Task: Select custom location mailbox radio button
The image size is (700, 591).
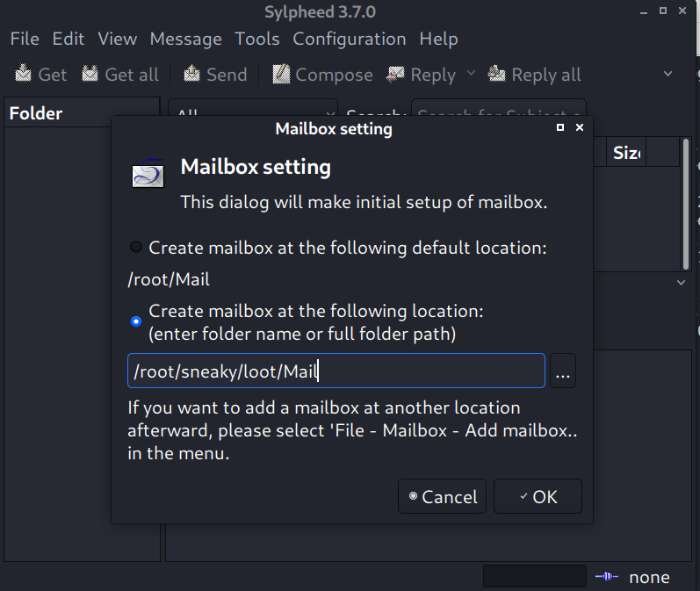Action: 136,321
